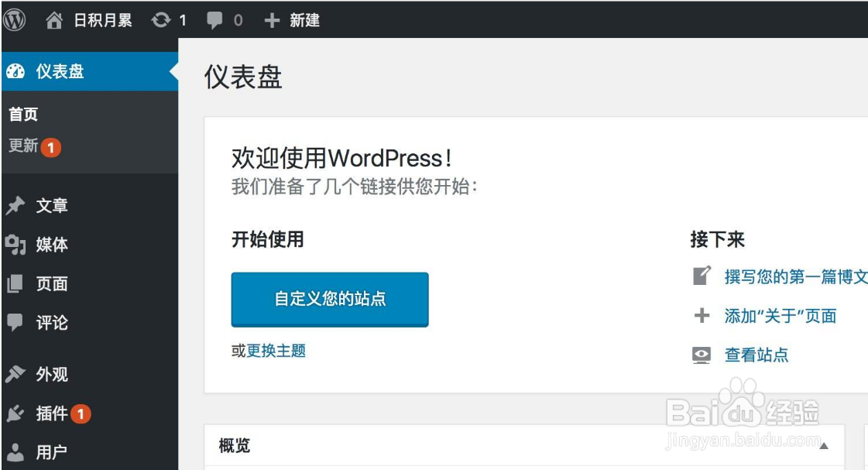
Task: Open 撰写您的第一篇博文 link
Action: pos(796,276)
